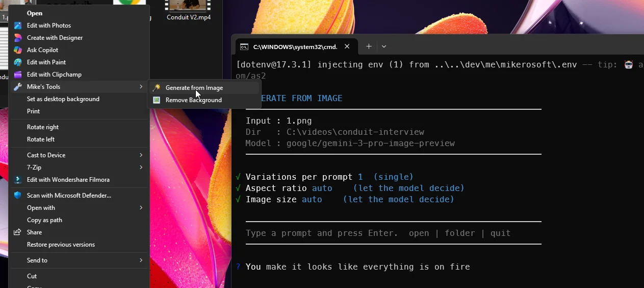Select the Conduit V2.mp4 desktop file thumbnail

click(x=188, y=6)
